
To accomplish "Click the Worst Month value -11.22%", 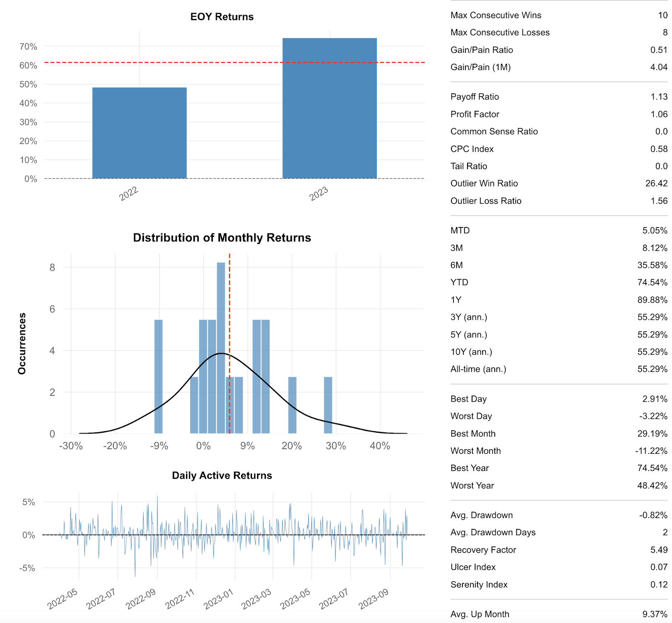I will pos(651,451).
